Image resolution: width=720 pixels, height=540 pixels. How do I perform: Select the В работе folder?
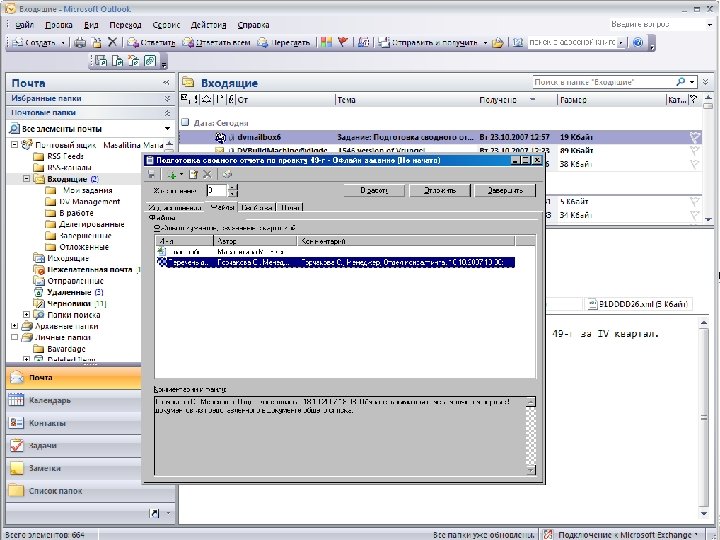(x=76, y=213)
